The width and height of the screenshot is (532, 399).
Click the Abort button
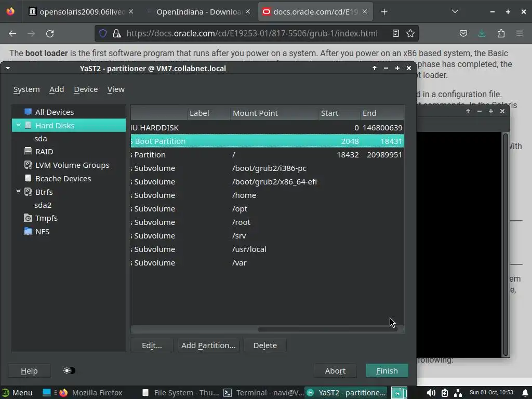coord(335,371)
